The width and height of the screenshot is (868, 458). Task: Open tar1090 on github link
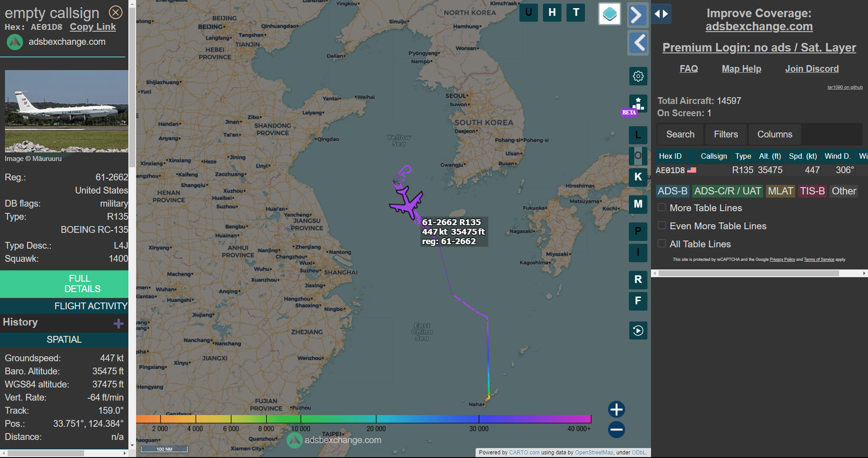[845, 87]
